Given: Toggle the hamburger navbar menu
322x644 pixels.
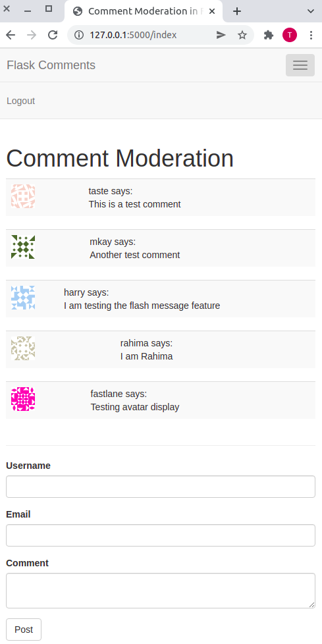Looking at the screenshot, I should point(300,65).
